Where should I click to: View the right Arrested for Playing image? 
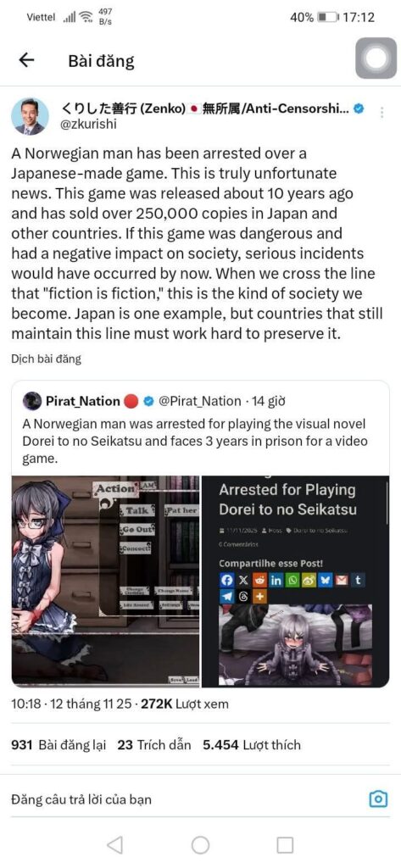(x=295, y=581)
